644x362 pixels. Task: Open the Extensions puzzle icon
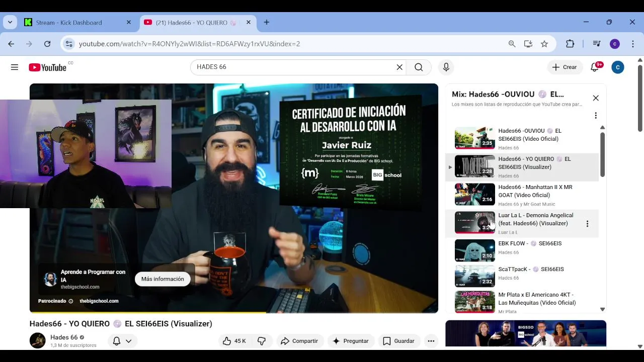point(570,44)
